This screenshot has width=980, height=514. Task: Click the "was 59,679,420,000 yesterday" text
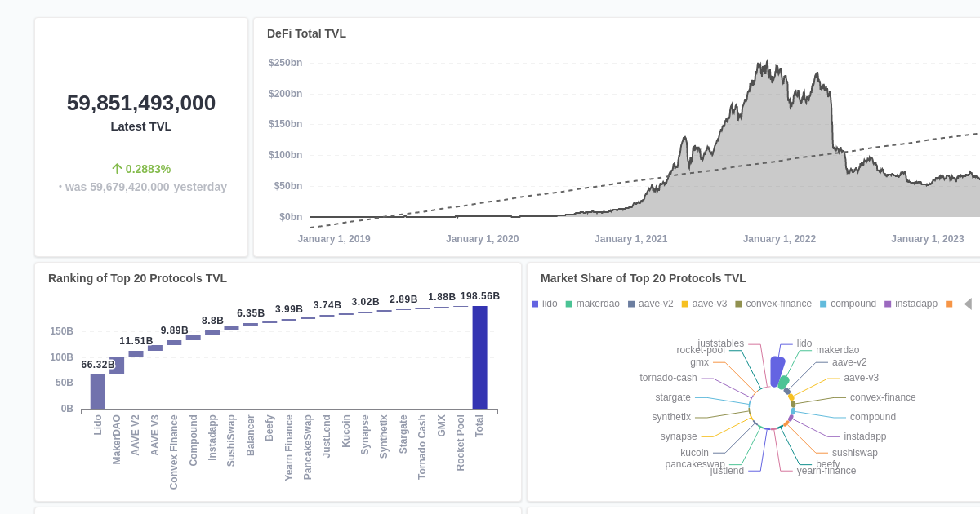pyautogui.click(x=143, y=186)
